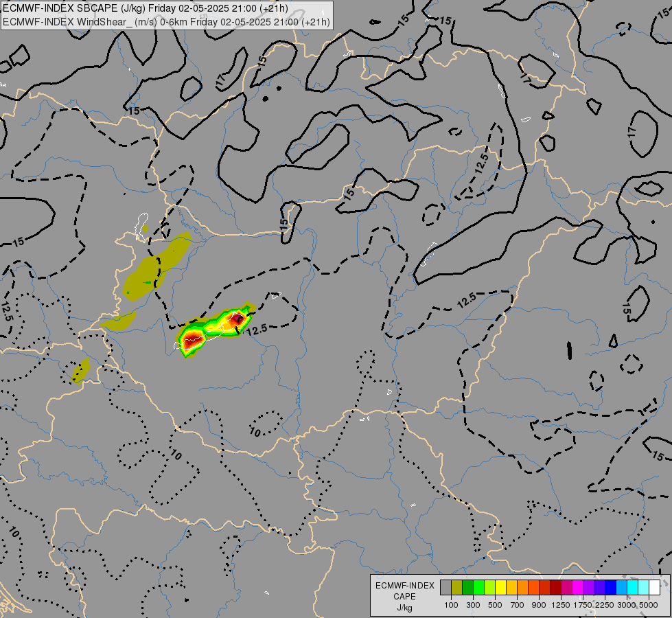Click the legend value 700
The height and width of the screenshot is (618, 672).
(x=518, y=605)
